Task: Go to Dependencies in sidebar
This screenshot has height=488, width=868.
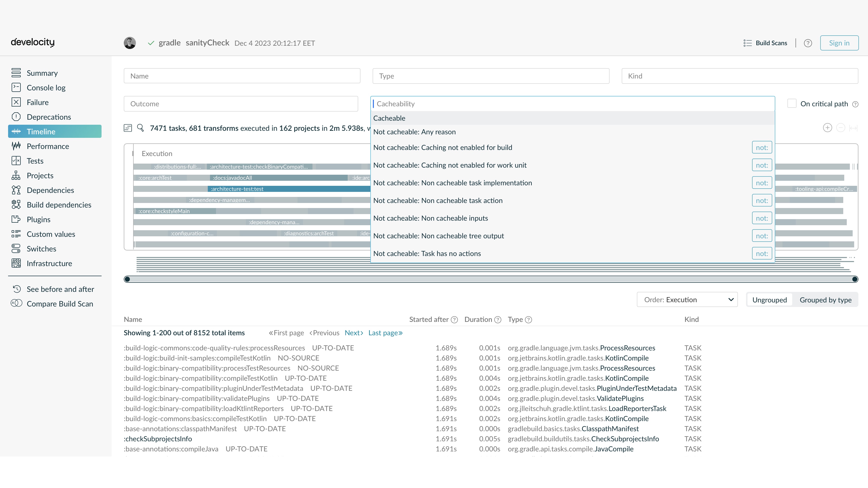Action: point(50,190)
